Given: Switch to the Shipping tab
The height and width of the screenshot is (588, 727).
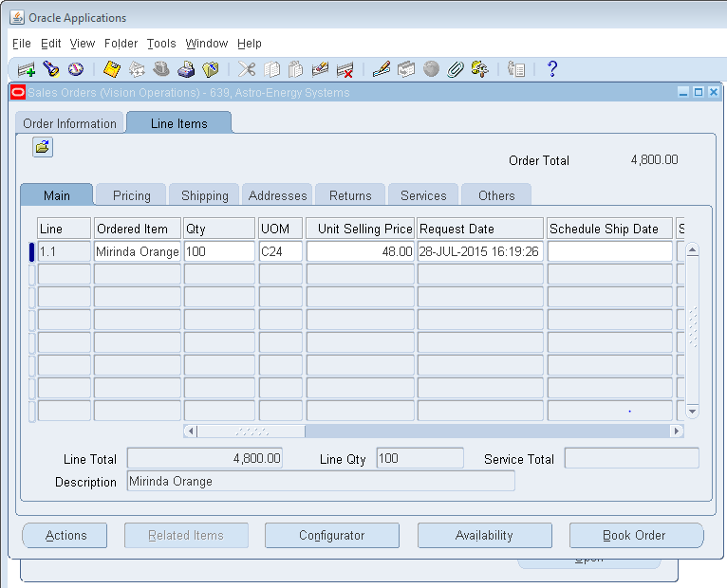Looking at the screenshot, I should pos(204,195).
